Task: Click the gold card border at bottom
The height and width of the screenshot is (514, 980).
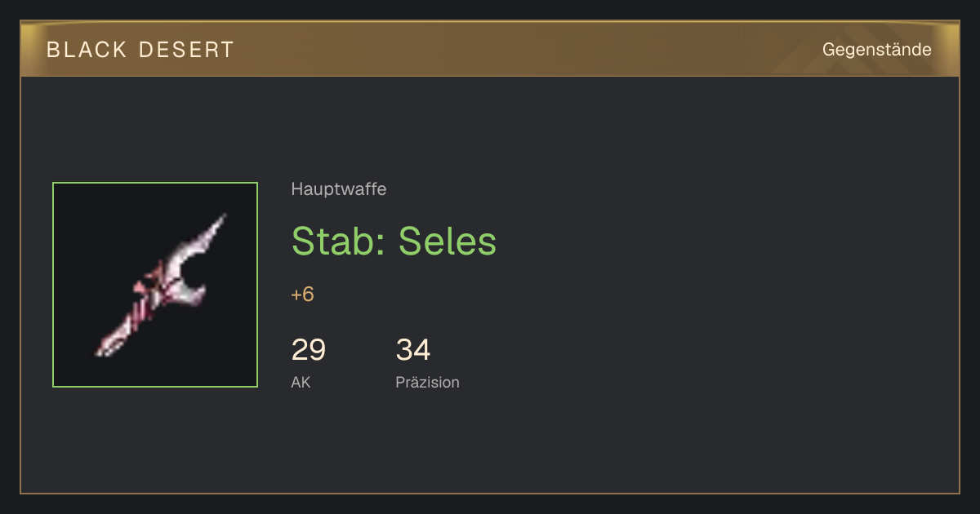Action: tap(490, 493)
